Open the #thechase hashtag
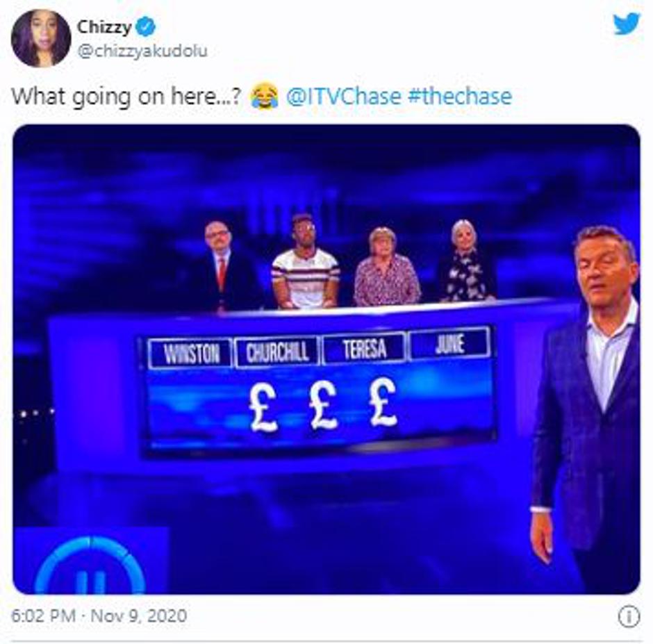Screen dimensions: 653x644 click(x=459, y=97)
